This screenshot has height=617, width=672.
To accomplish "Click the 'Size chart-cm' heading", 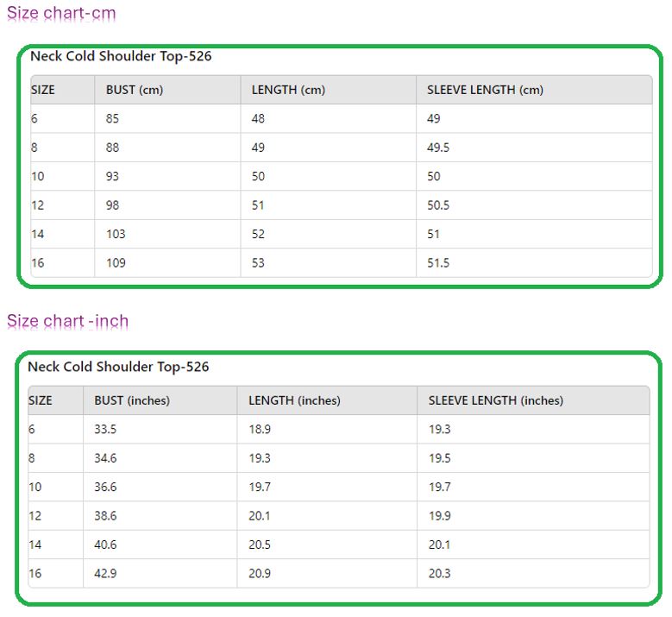I will (x=61, y=13).
